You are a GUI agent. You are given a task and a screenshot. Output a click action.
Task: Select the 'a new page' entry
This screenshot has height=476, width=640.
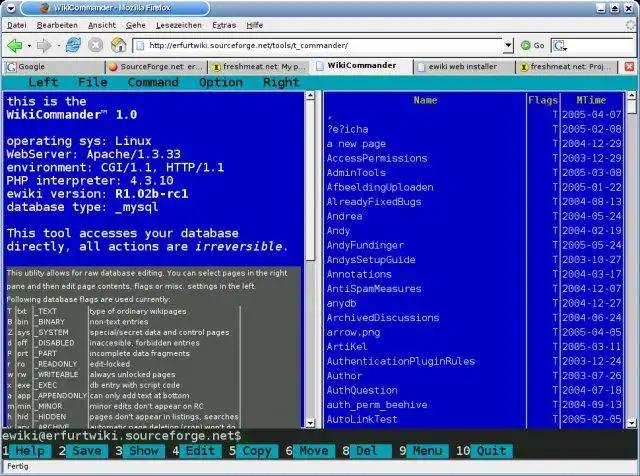[x=356, y=144]
